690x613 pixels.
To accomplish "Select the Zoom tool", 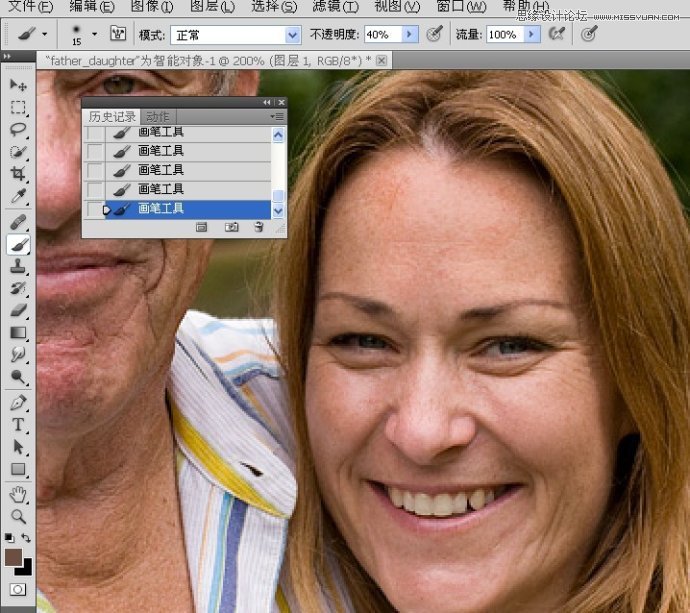I will [x=18, y=517].
